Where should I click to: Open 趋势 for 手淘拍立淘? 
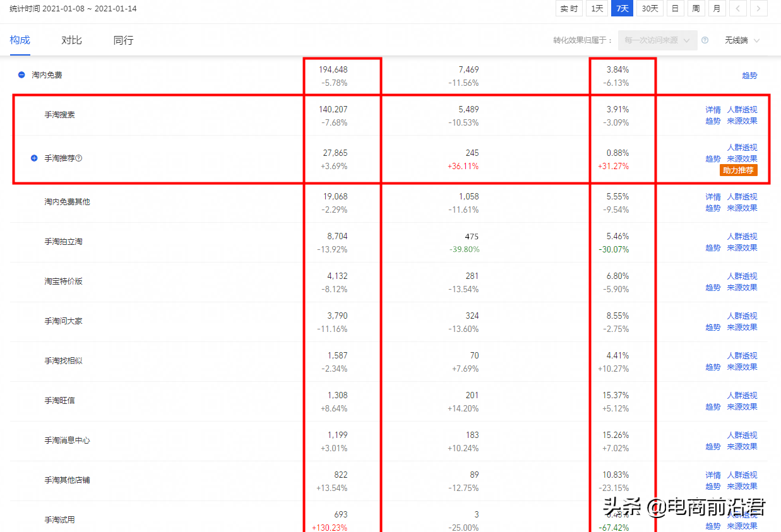pyautogui.click(x=713, y=248)
